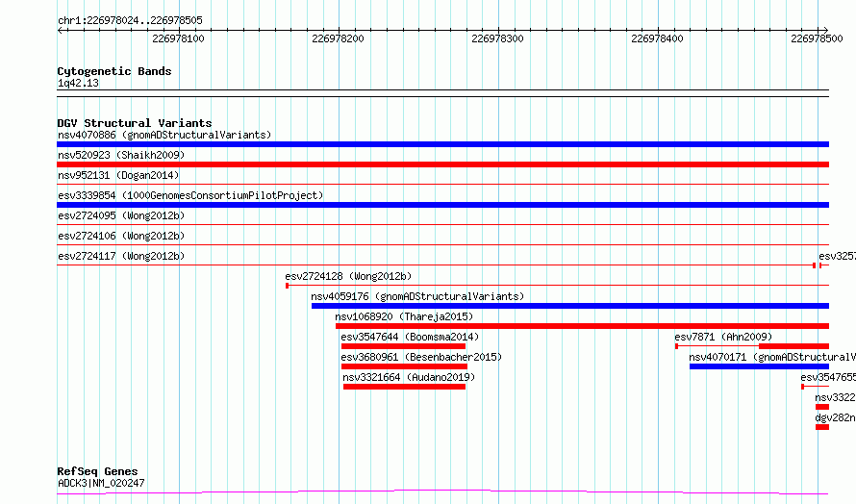
Task: Click the right arrow of the ruler
Action: pos(825,31)
